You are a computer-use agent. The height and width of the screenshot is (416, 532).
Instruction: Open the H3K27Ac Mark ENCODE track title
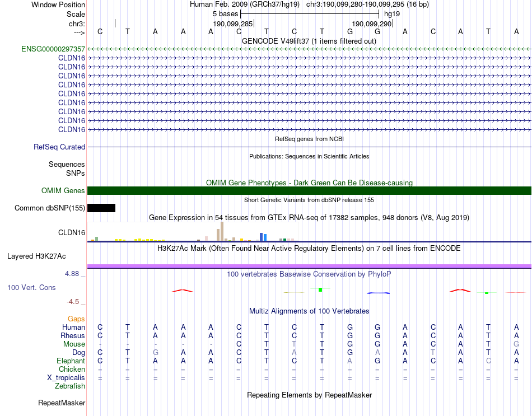click(309, 249)
